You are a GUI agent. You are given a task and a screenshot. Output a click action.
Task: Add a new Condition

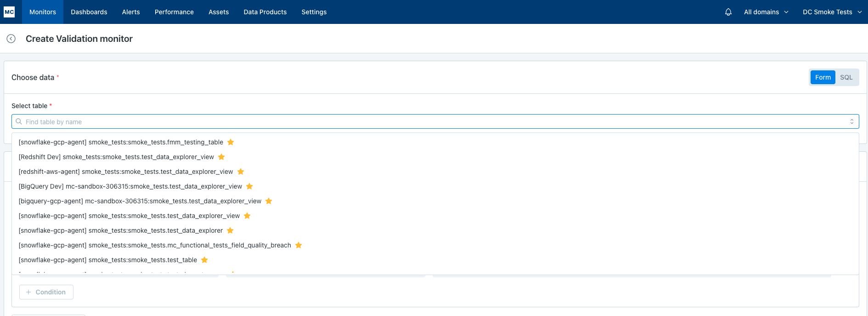click(46, 292)
